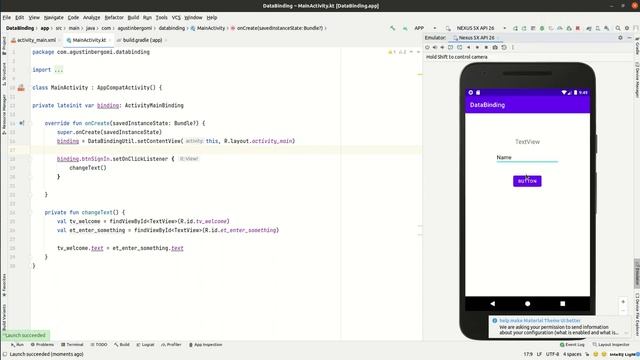Open Search Everywhere magnifier icon
The height and width of the screenshot is (360, 640).
click(618, 28)
